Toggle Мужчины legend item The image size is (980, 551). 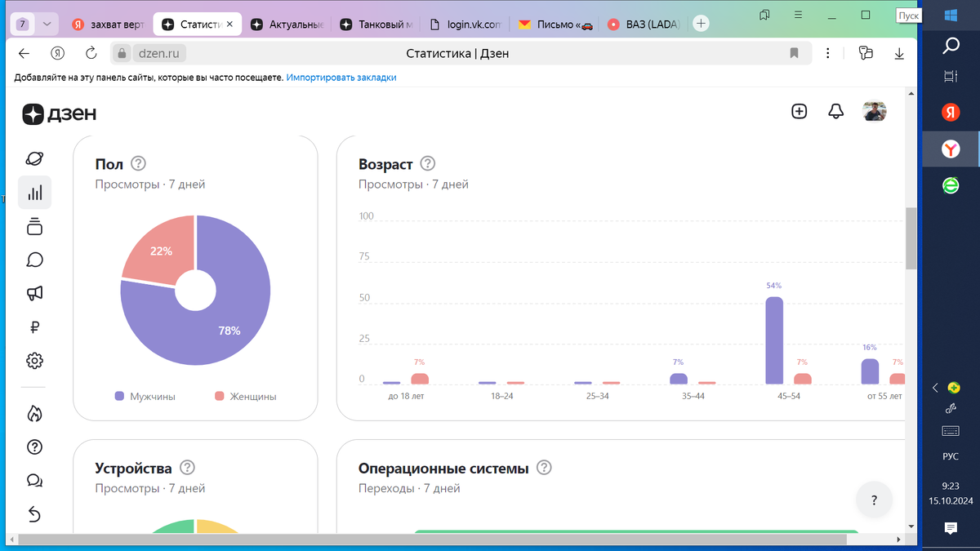(x=145, y=396)
